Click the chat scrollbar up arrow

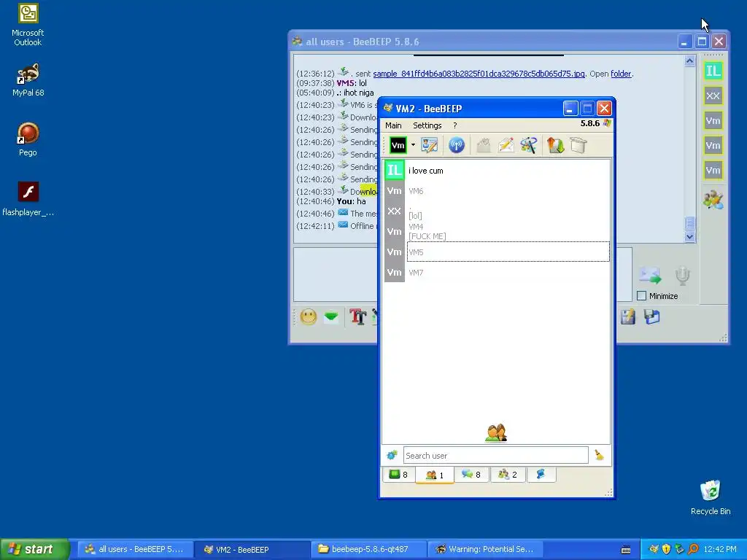[690, 61]
